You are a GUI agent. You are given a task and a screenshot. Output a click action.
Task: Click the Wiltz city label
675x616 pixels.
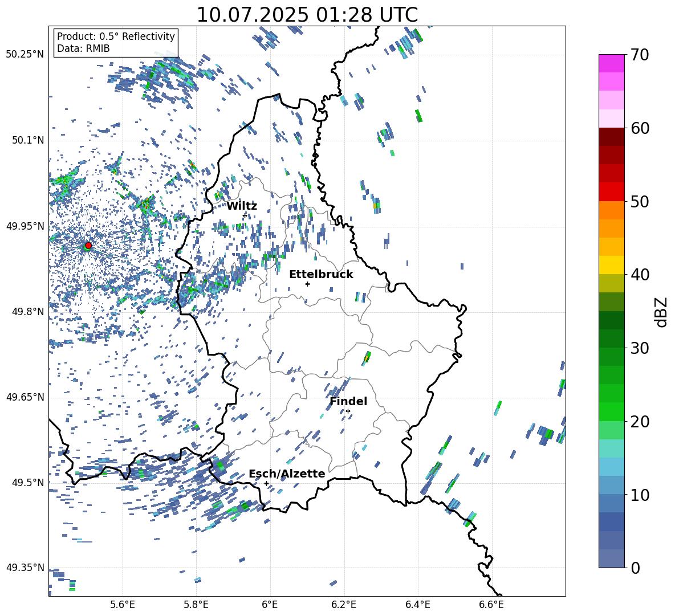tap(242, 206)
